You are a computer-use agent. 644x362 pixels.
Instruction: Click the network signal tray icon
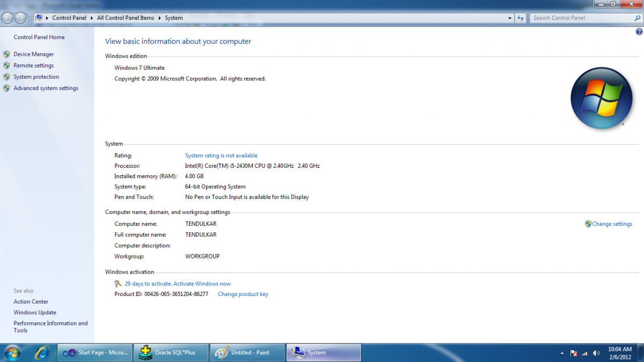(x=584, y=353)
